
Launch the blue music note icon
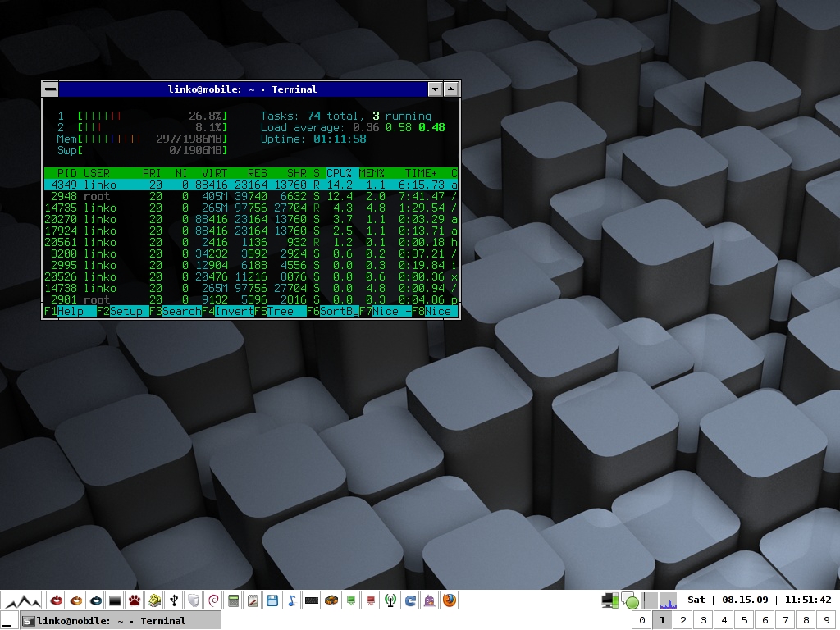(x=292, y=600)
